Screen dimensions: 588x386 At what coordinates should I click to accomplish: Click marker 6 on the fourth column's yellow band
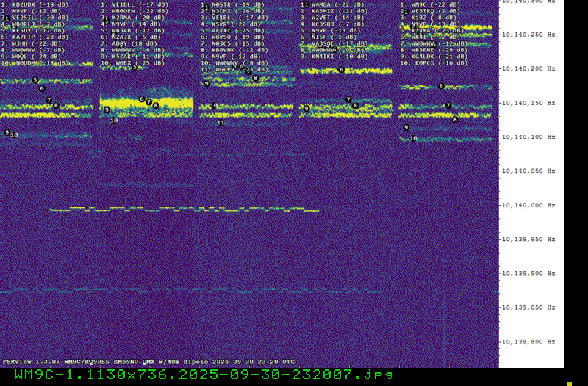coord(341,70)
